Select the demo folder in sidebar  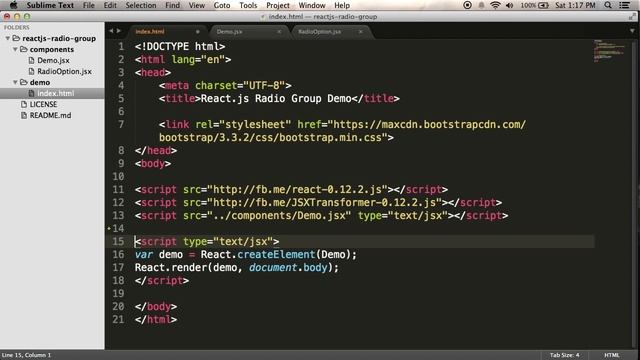[x=52, y=82]
